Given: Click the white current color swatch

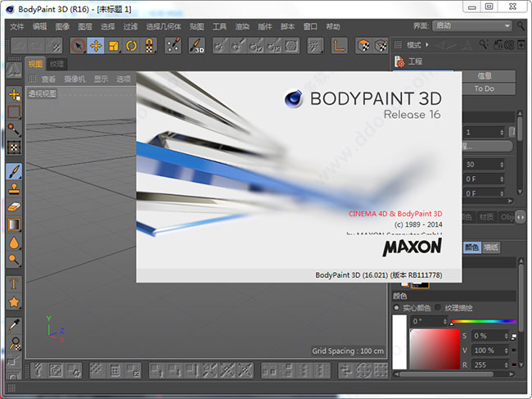Looking at the screenshot, I should 399,342.
